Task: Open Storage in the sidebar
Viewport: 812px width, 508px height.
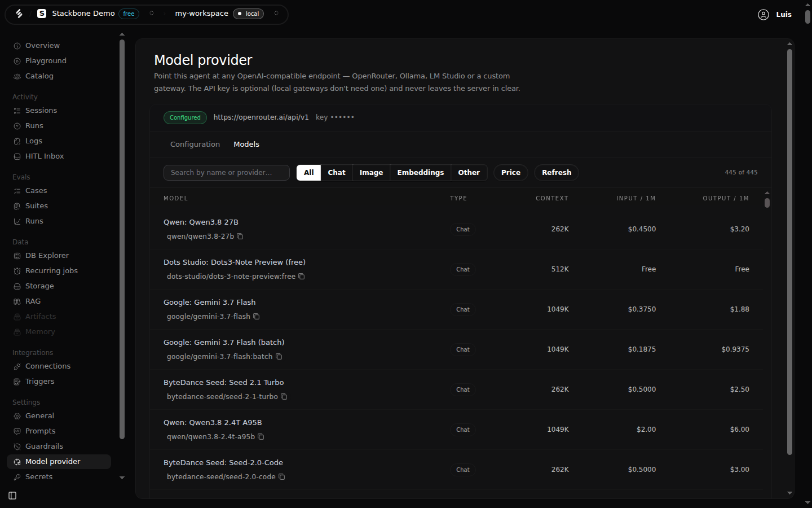Action: (59, 286)
